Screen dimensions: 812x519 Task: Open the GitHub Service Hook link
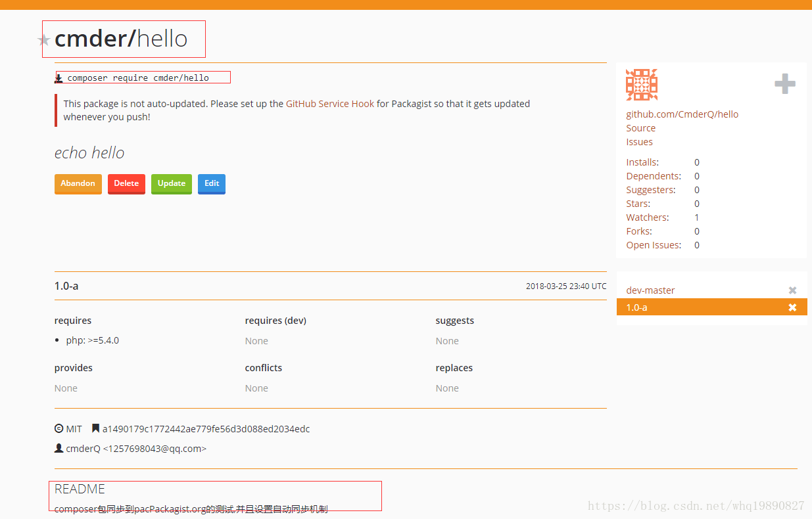coord(330,104)
